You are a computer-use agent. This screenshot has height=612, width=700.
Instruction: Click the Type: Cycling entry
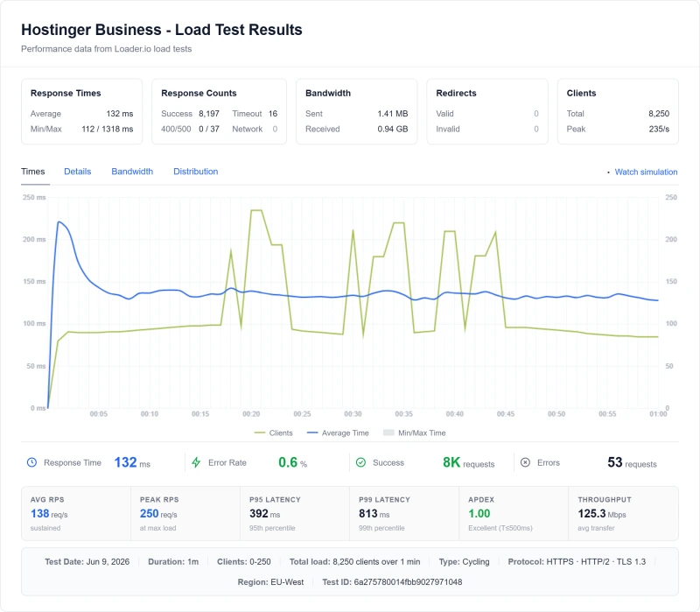coord(464,561)
